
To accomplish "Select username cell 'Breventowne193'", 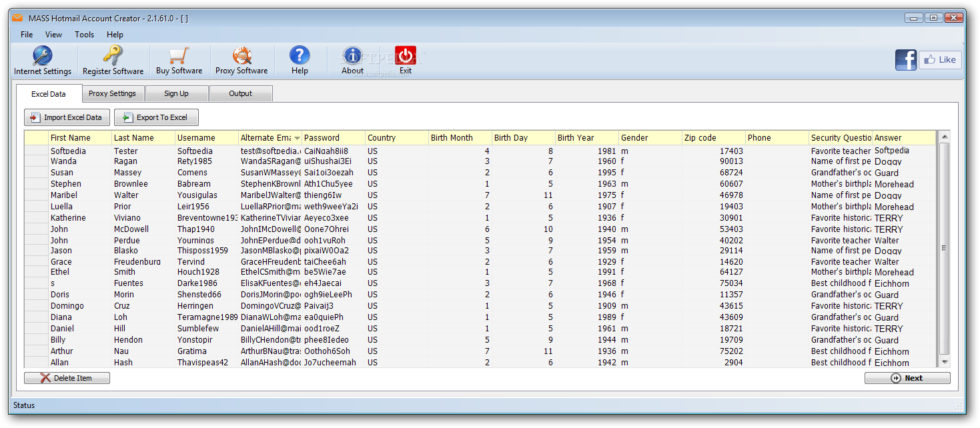I will tap(207, 218).
